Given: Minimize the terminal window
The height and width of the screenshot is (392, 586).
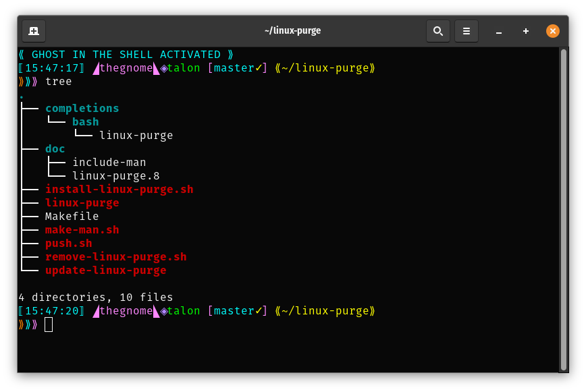Looking at the screenshot, I should (498, 31).
